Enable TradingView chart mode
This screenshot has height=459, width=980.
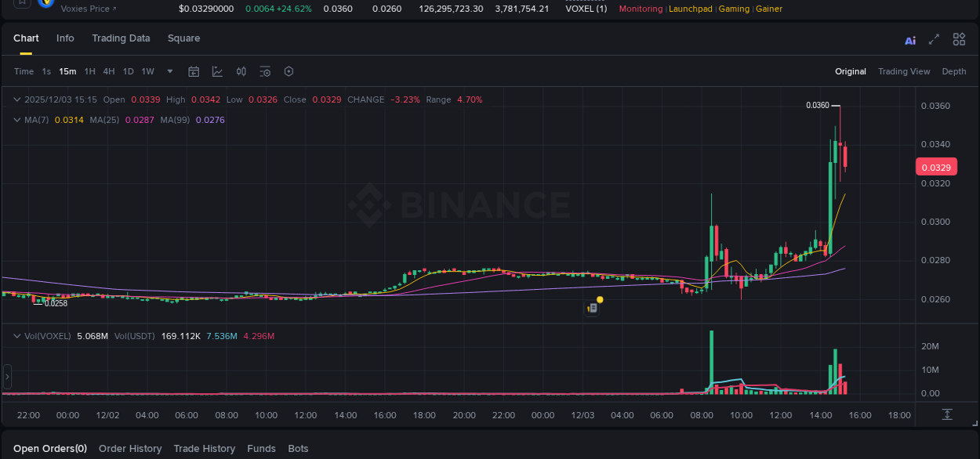[904, 71]
